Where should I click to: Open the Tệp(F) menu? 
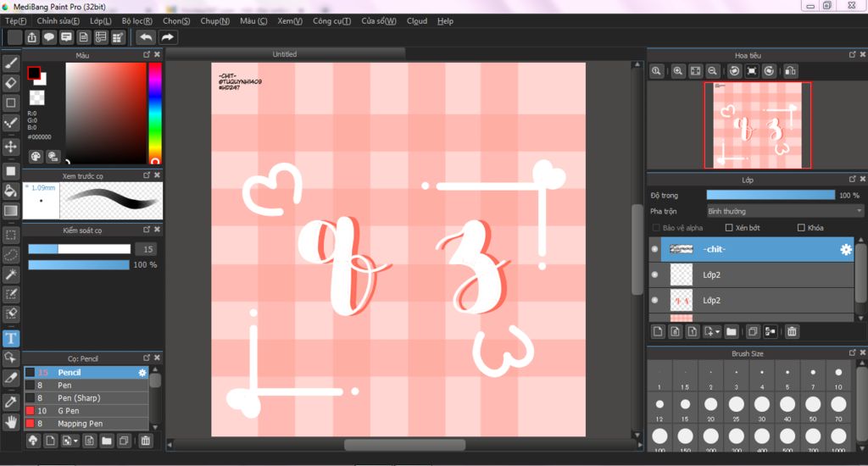15,21
